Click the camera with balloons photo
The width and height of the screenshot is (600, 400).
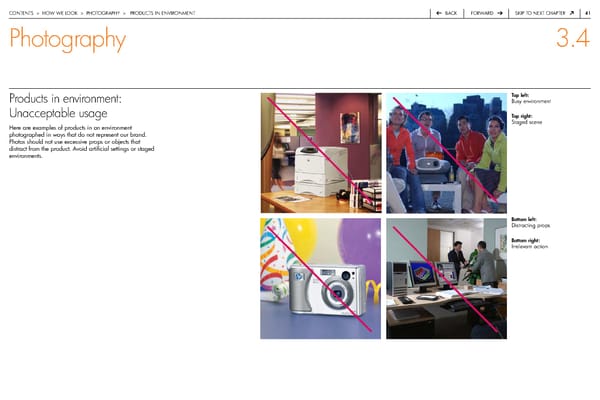pos(320,278)
